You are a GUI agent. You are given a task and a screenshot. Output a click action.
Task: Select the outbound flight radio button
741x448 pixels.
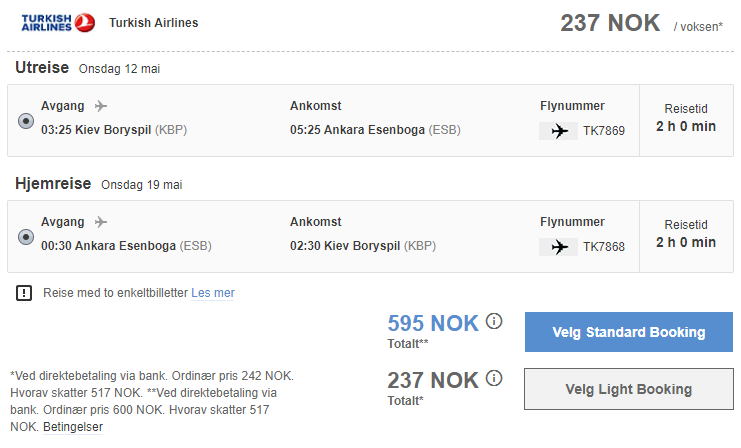point(26,121)
